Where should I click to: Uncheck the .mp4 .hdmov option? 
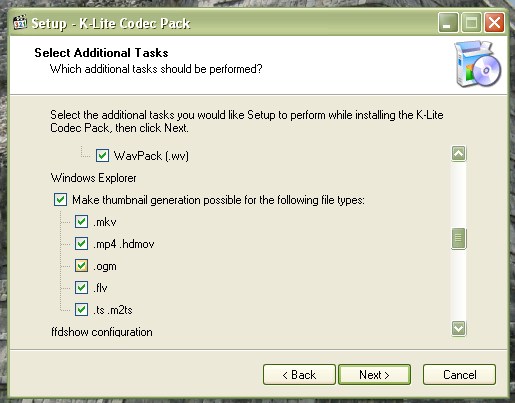coord(81,244)
